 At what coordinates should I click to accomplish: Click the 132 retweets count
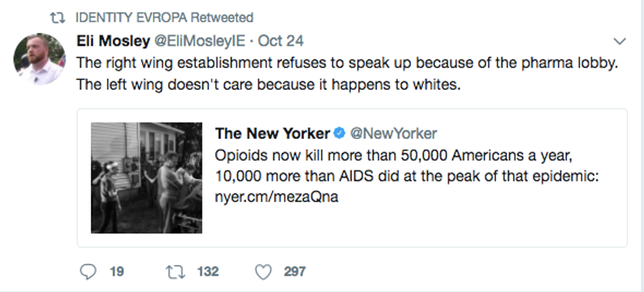207,270
